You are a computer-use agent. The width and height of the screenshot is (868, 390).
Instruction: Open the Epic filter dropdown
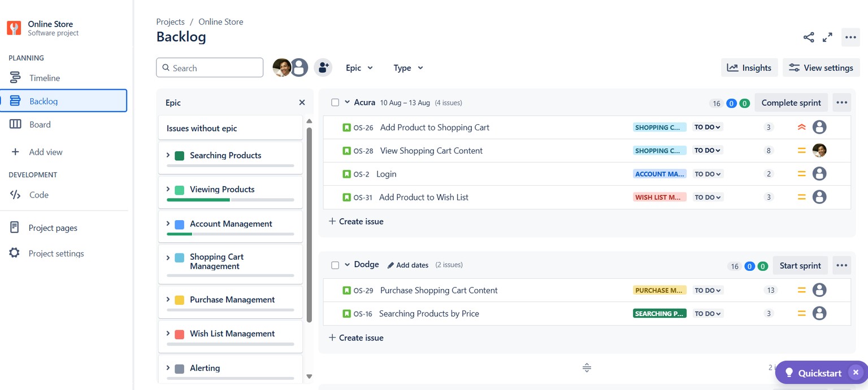[x=359, y=68]
